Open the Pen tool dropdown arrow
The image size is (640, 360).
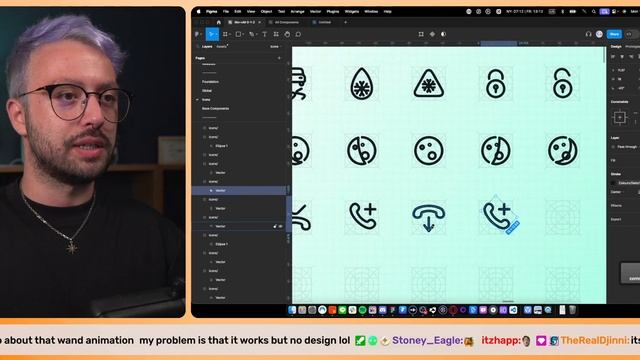pyautogui.click(x=256, y=35)
